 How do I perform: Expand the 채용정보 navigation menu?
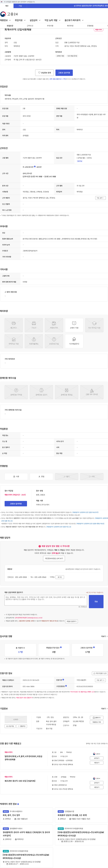5,20
